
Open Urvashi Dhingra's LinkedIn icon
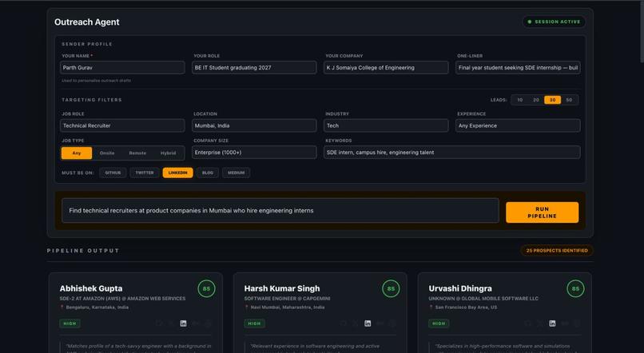coord(552,323)
